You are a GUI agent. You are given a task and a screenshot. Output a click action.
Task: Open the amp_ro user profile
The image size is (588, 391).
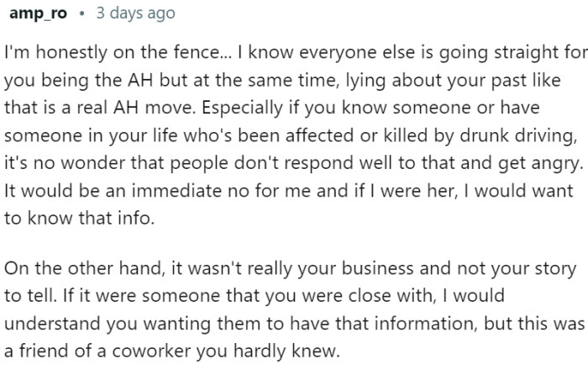tap(36, 13)
